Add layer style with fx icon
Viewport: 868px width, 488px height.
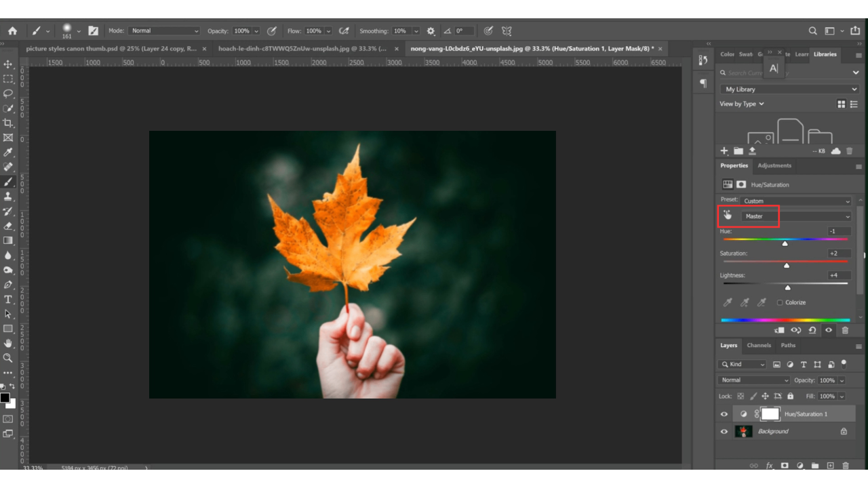point(770,466)
